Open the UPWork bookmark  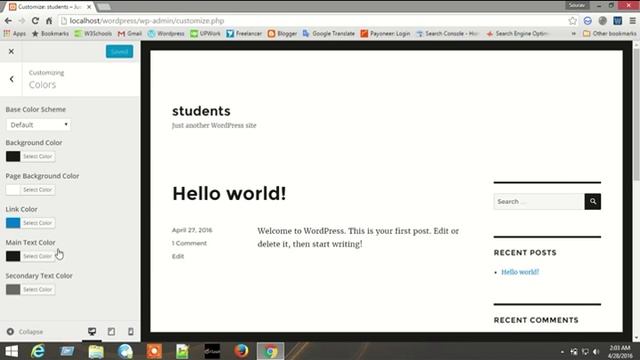205,33
